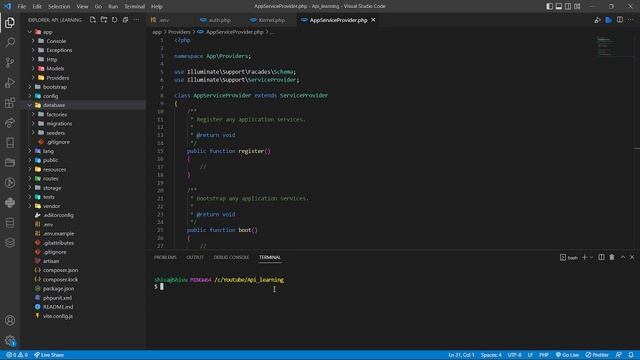Viewport: 640px width, 360px height.
Task: Add a new terminal with plus icon
Action: point(584,257)
